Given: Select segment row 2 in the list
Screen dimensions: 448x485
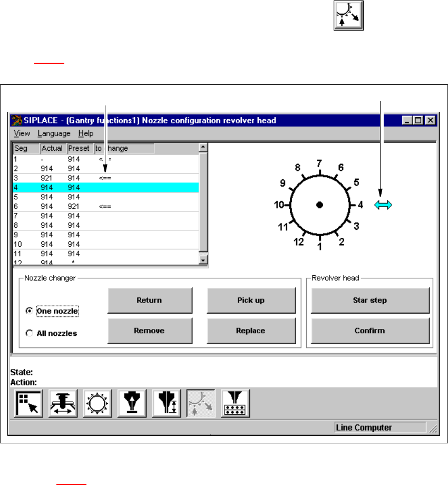Looking at the screenshot, I should [x=106, y=169].
